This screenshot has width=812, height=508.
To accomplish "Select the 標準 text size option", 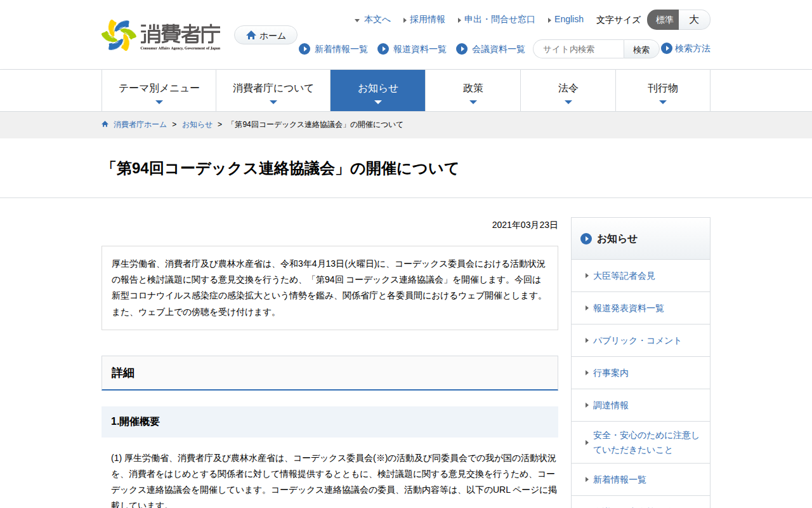I will (x=662, y=20).
